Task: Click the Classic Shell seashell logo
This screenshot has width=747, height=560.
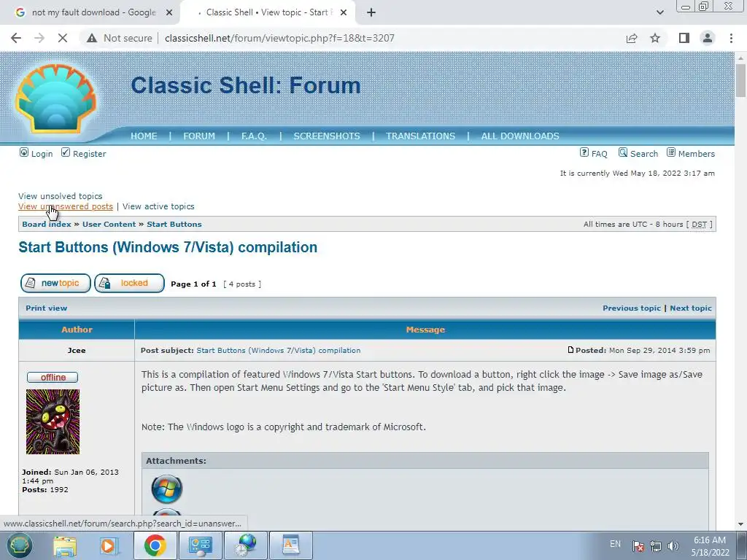Action: point(55,98)
